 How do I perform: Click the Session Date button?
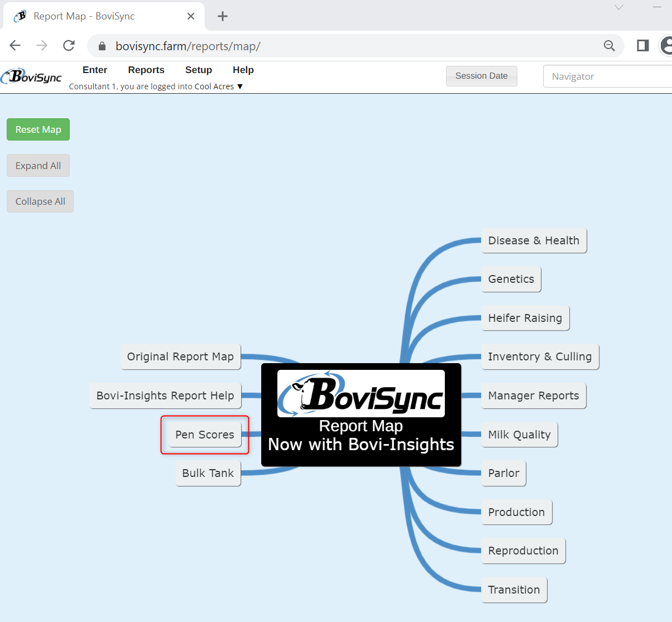pyautogui.click(x=482, y=76)
